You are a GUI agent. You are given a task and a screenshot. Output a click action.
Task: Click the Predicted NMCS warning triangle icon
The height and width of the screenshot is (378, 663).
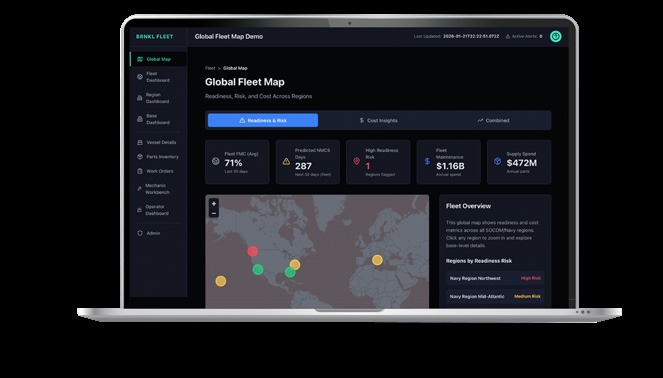tap(286, 162)
